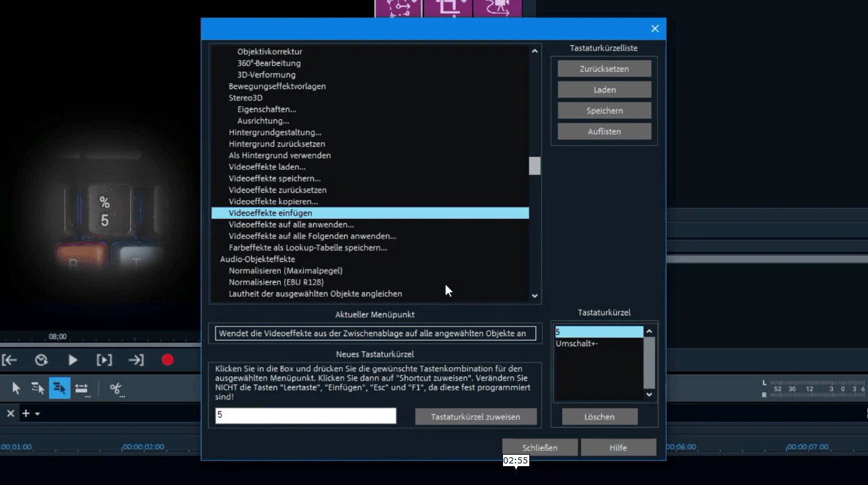This screenshot has width=868, height=485.
Task: Click into the new shortcut input box
Action: pyautogui.click(x=306, y=416)
